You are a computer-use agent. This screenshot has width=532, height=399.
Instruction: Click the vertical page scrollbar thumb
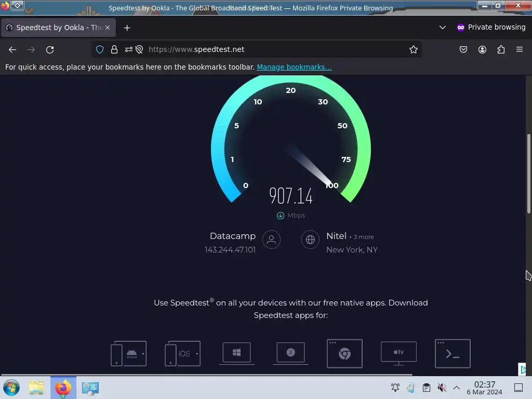528,174
